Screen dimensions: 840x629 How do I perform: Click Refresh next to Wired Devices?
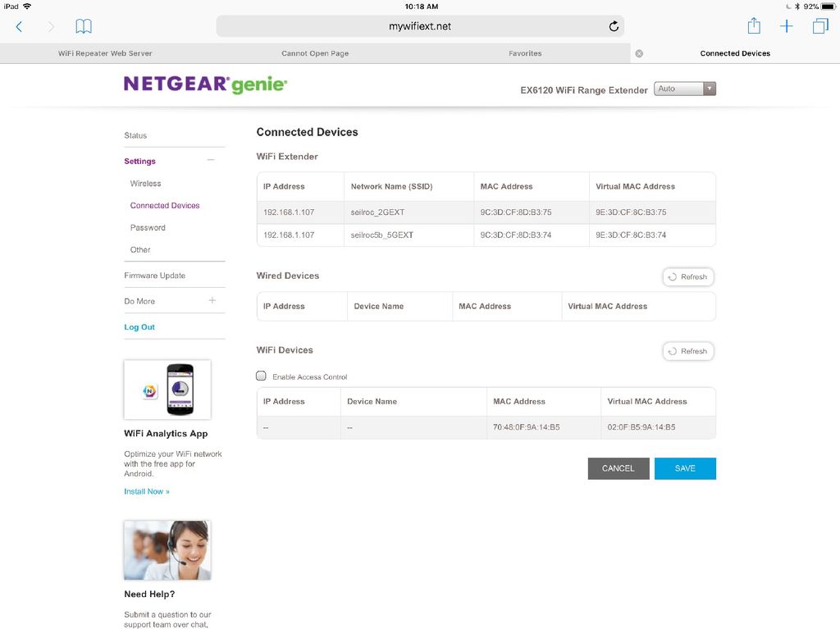pos(687,276)
